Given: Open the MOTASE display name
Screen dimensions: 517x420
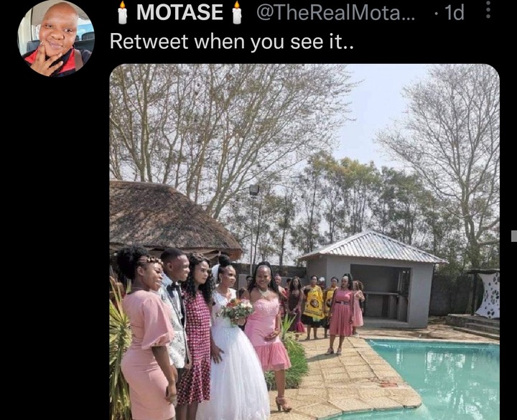Looking at the screenshot, I should click(180, 12).
